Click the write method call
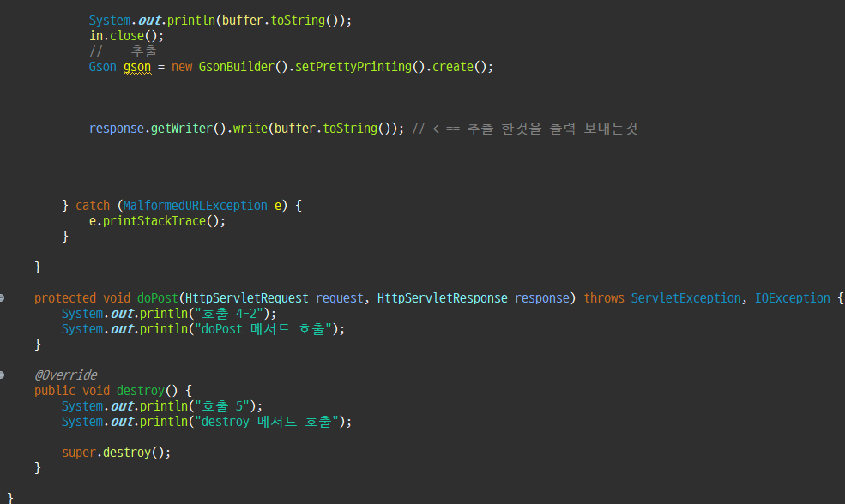This screenshot has width=845, height=504. coord(250,129)
